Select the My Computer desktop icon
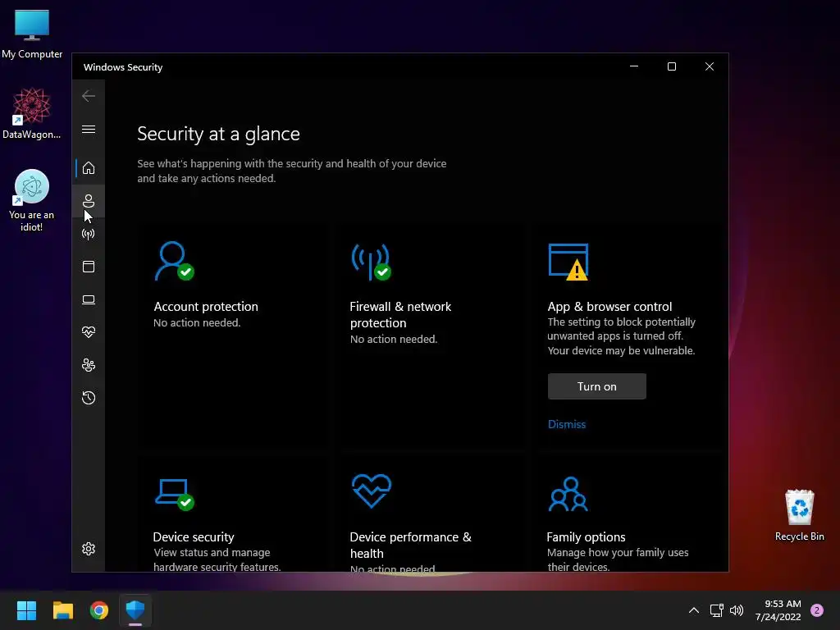The image size is (840, 630). point(32,34)
